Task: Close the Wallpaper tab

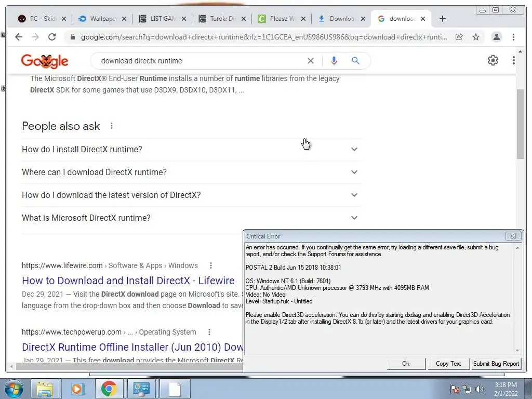Action: tap(124, 19)
